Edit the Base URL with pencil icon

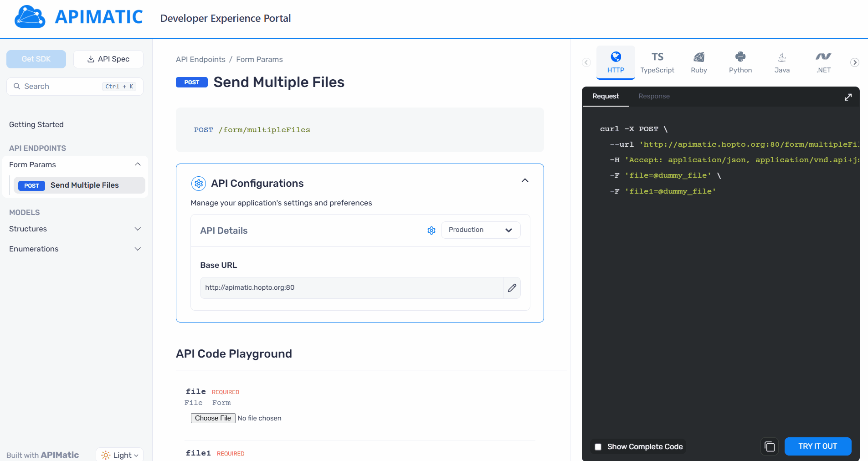pos(512,288)
